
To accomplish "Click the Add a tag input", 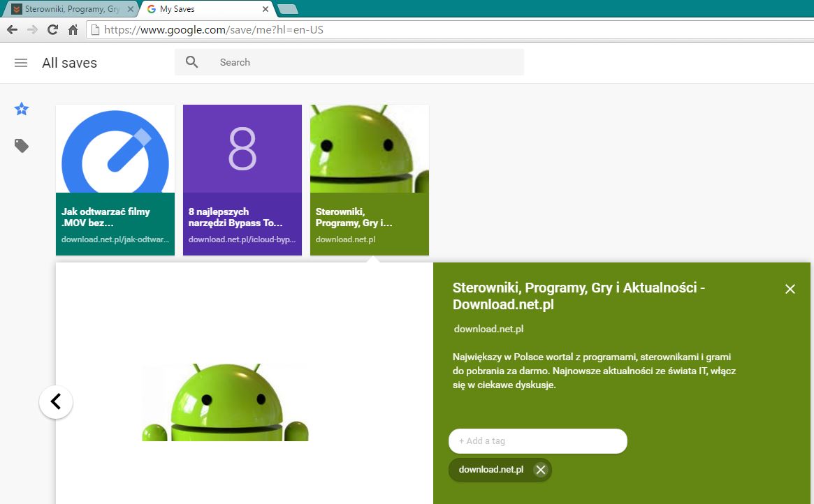I will 538,440.
